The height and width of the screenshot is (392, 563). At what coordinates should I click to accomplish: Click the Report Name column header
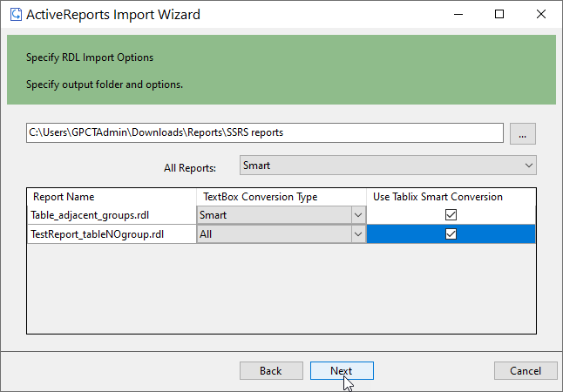coord(112,197)
